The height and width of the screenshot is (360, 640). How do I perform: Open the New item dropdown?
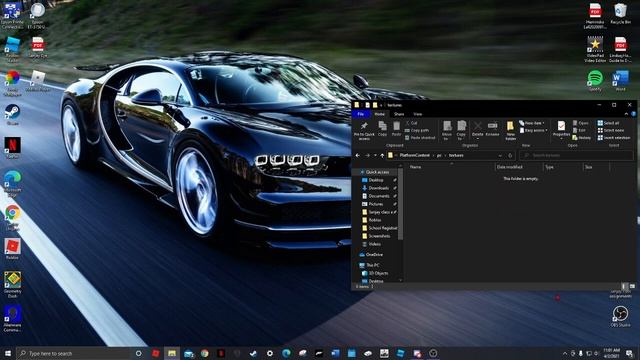pyautogui.click(x=532, y=123)
